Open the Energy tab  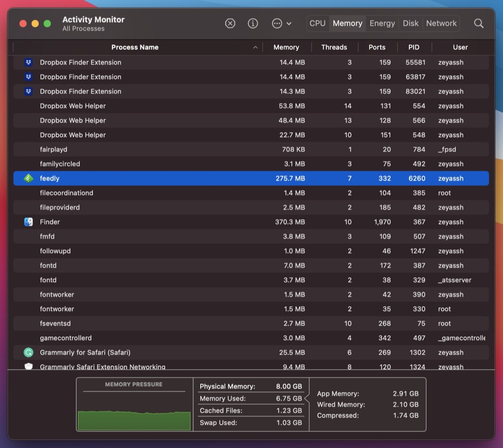pos(382,24)
